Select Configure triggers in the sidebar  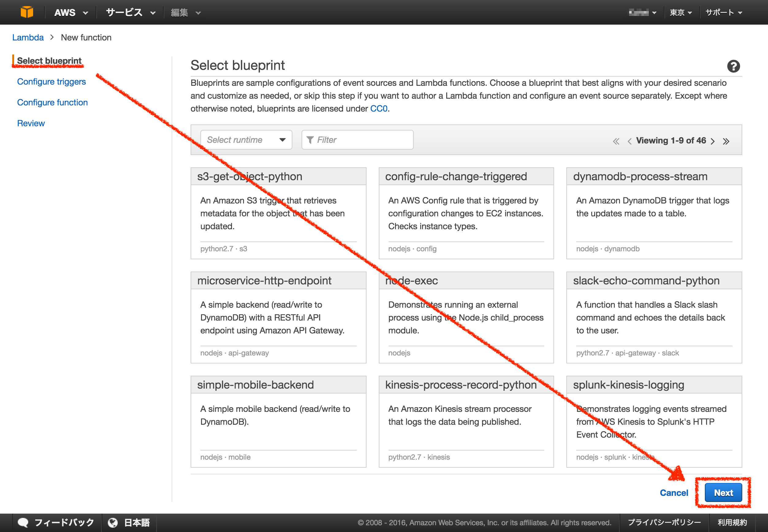(51, 82)
